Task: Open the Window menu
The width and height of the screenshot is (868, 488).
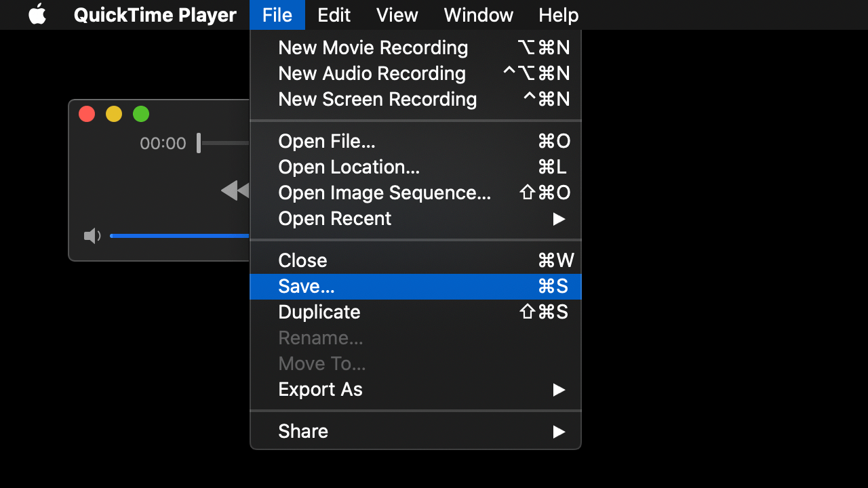Action: coord(479,15)
